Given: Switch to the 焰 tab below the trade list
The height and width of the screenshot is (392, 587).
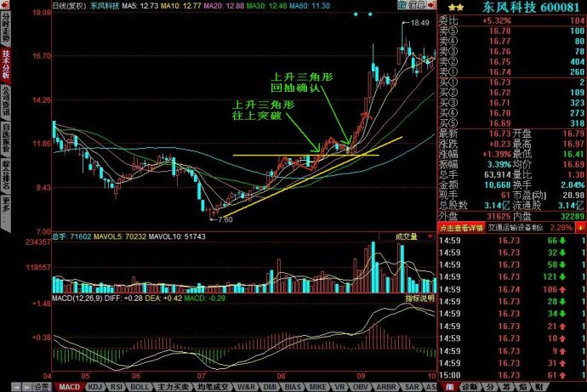Looking at the screenshot, I should pyautogui.click(x=523, y=387).
